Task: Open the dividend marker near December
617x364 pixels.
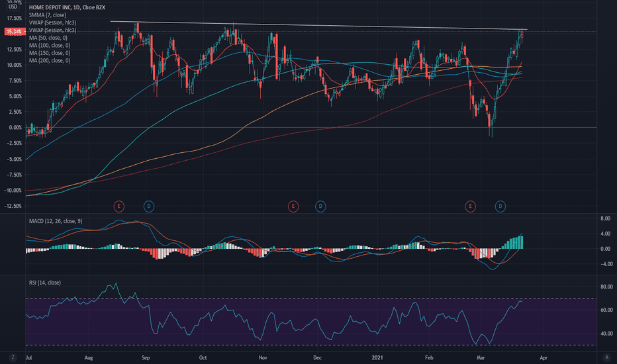Action: click(x=320, y=206)
